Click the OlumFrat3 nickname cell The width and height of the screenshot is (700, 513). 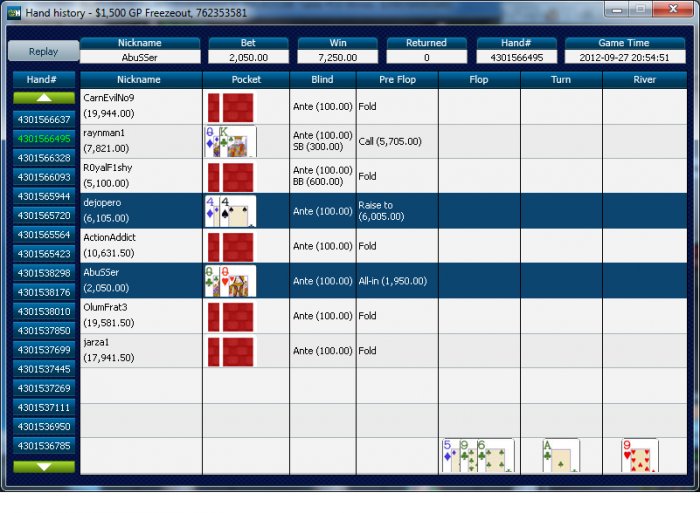coord(141,315)
